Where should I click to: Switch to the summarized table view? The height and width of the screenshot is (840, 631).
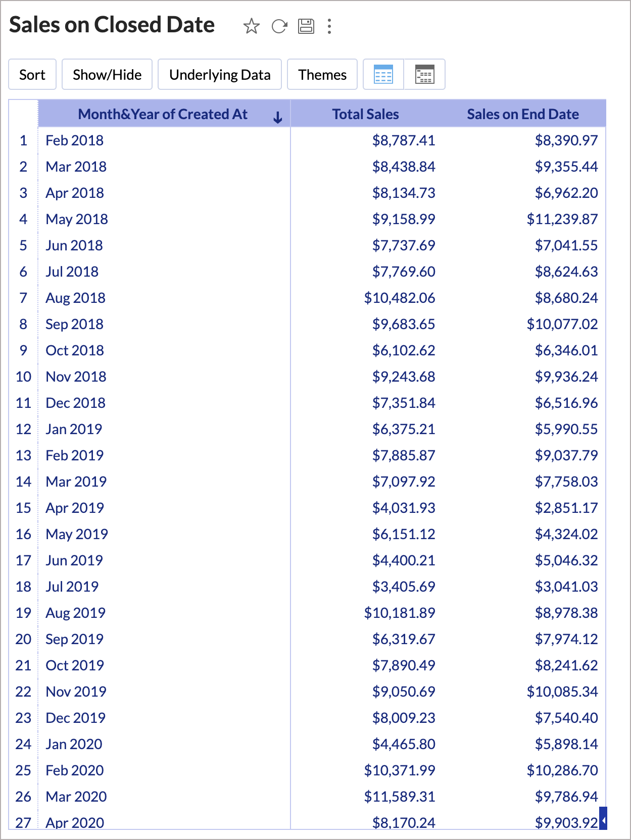(425, 74)
